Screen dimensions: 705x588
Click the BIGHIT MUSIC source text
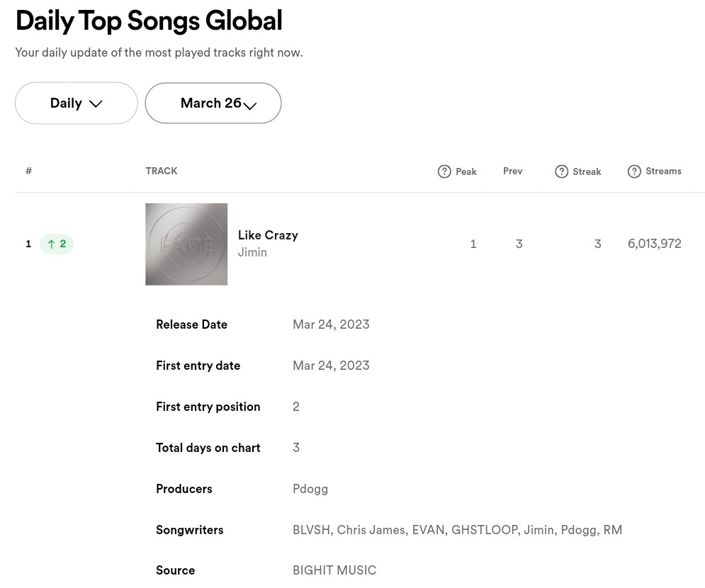point(334,570)
